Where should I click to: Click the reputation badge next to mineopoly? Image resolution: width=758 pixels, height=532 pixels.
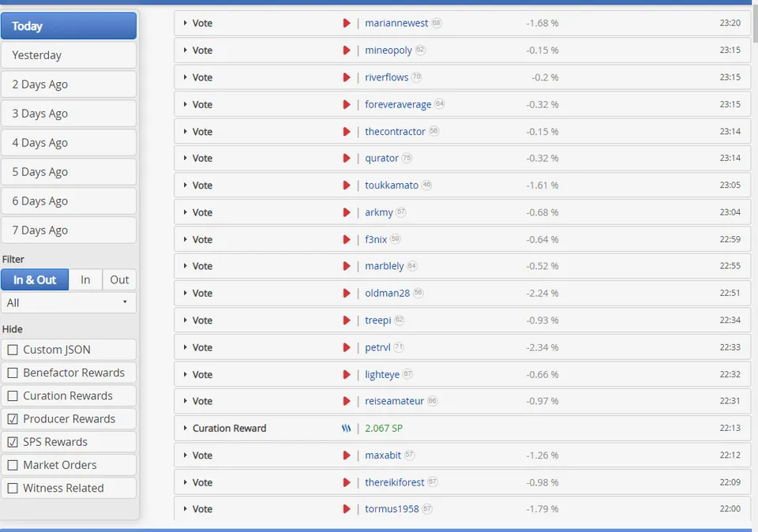tap(420, 50)
